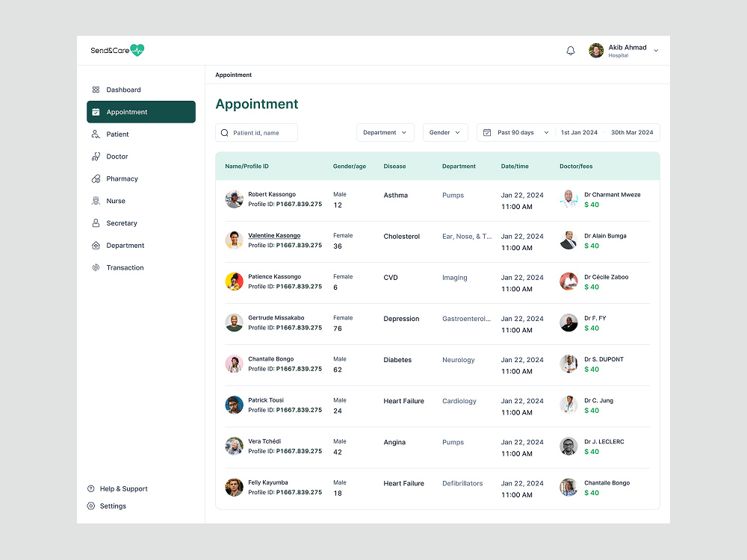This screenshot has width=747, height=560.
Task: Click the Pharmacy pills icon
Action: click(96, 178)
